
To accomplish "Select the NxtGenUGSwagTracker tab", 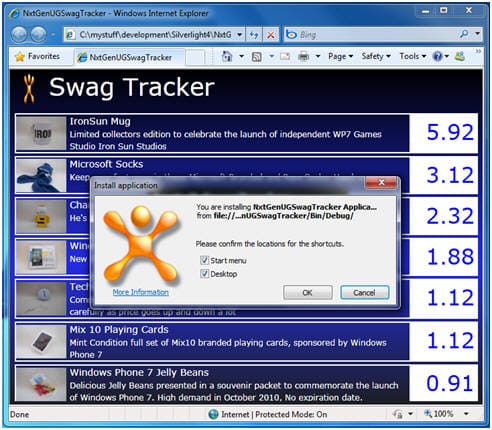I will tap(129, 57).
